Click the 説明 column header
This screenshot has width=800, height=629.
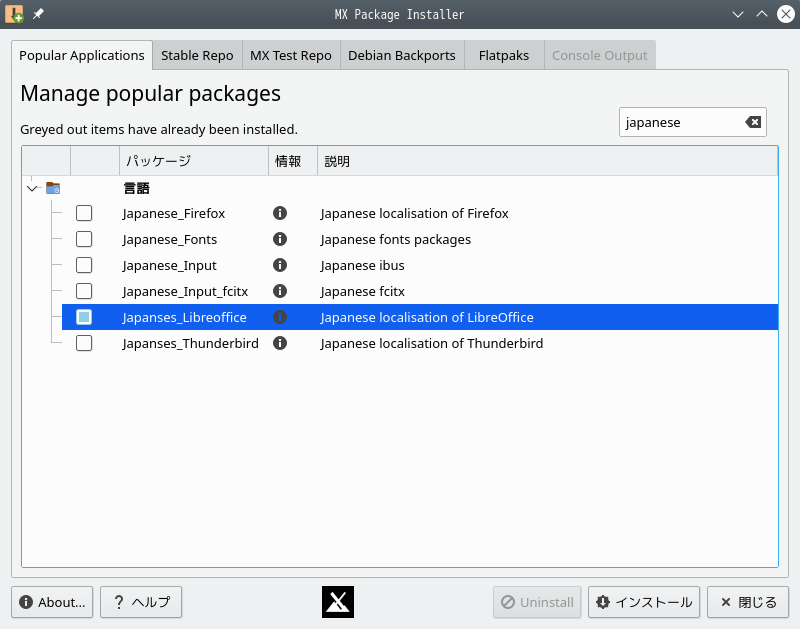point(547,161)
